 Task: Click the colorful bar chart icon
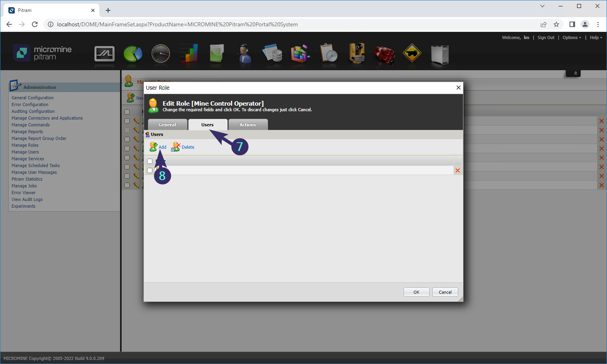(x=189, y=54)
